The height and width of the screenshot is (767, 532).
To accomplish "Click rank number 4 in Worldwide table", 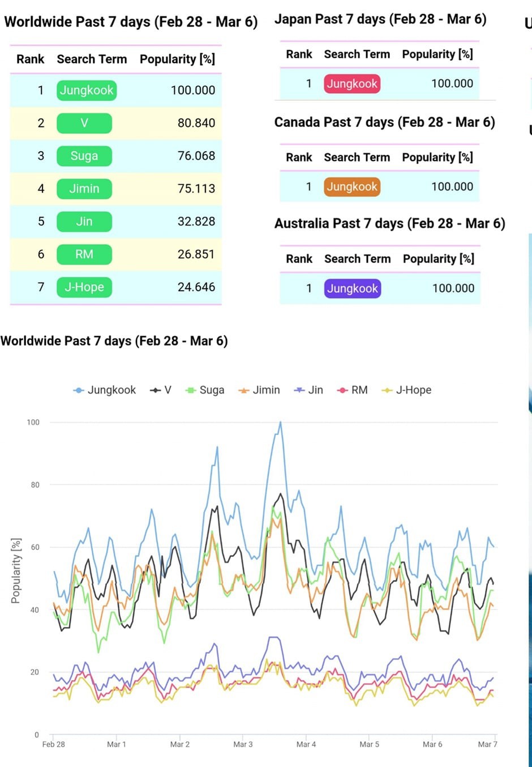I will coord(41,189).
